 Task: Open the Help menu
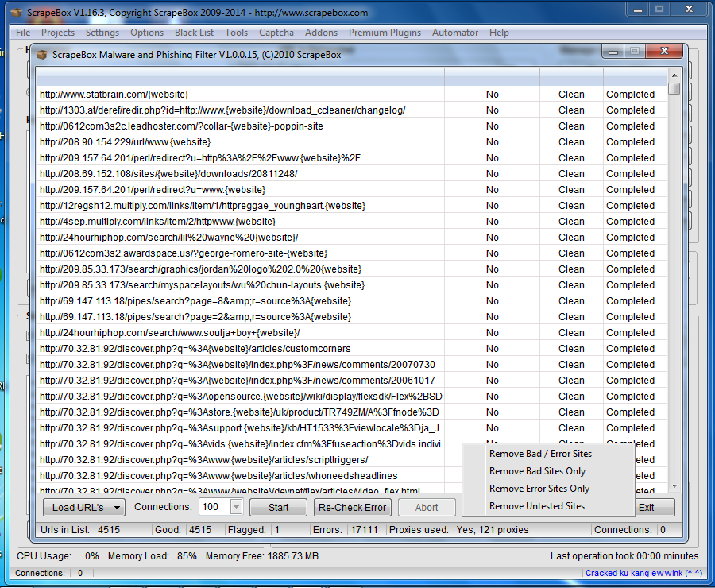tap(499, 33)
